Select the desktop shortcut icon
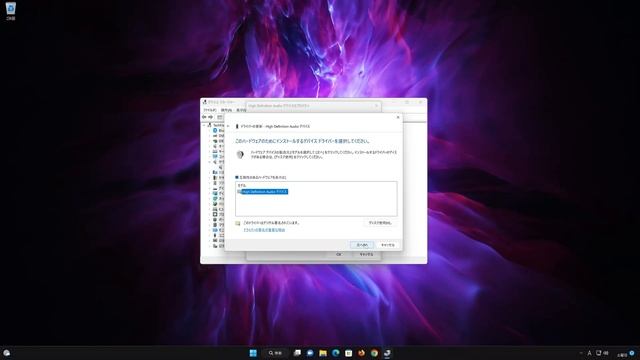Screen dimensions: 640x360 click(x=11, y=11)
